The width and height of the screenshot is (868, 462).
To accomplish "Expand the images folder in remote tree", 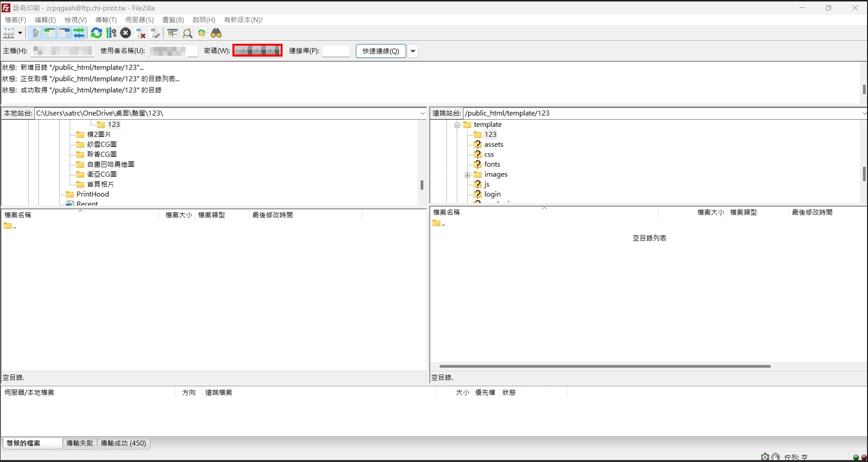I will coord(467,175).
